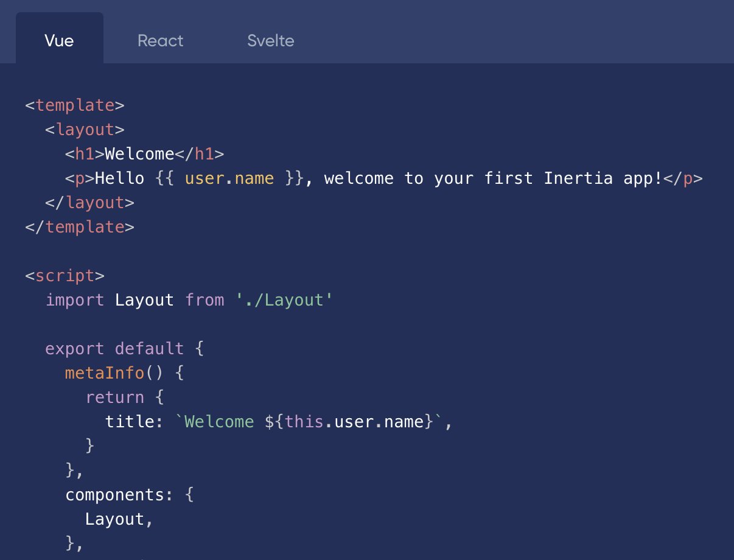Viewport: 734px width, 560px height.
Task: Click the export default line
Action: coord(124,349)
